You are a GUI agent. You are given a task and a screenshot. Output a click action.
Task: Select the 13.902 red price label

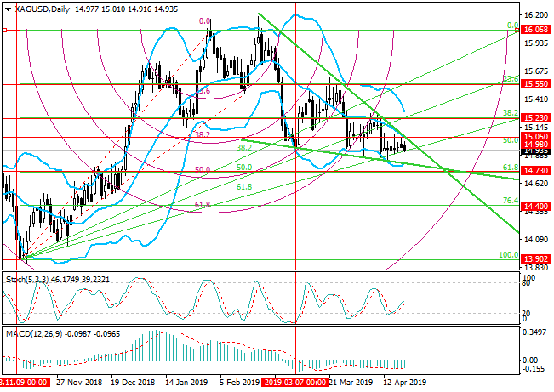(x=536, y=258)
